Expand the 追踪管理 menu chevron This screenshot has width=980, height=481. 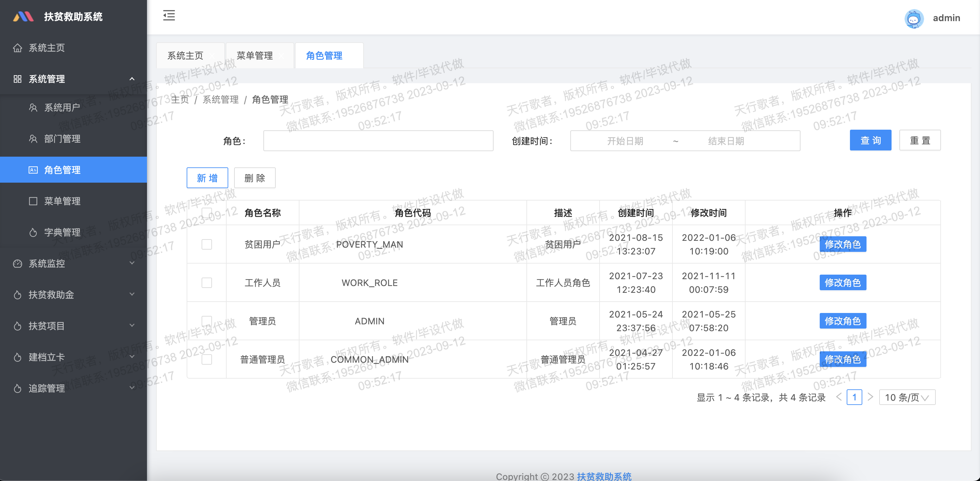[132, 388]
